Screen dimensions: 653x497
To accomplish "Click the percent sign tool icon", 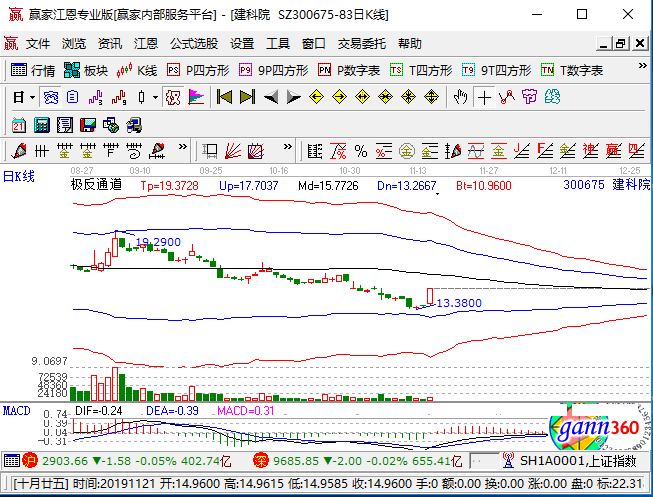I will (361, 151).
